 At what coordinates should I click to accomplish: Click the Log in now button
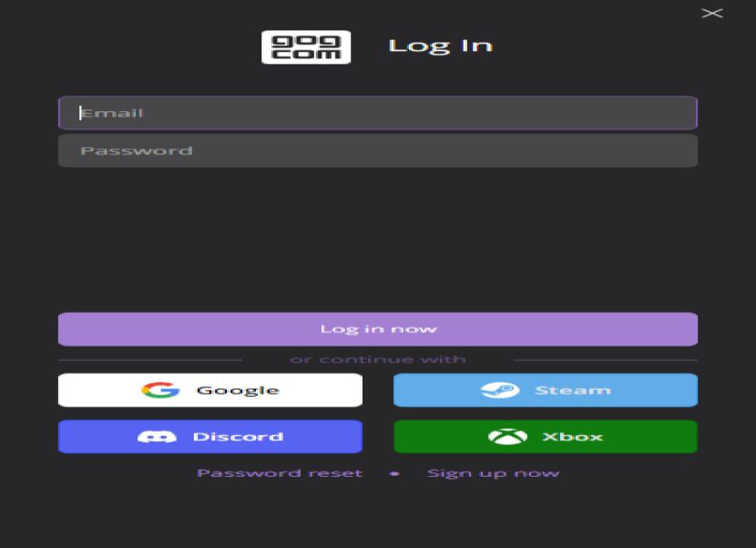(378, 330)
